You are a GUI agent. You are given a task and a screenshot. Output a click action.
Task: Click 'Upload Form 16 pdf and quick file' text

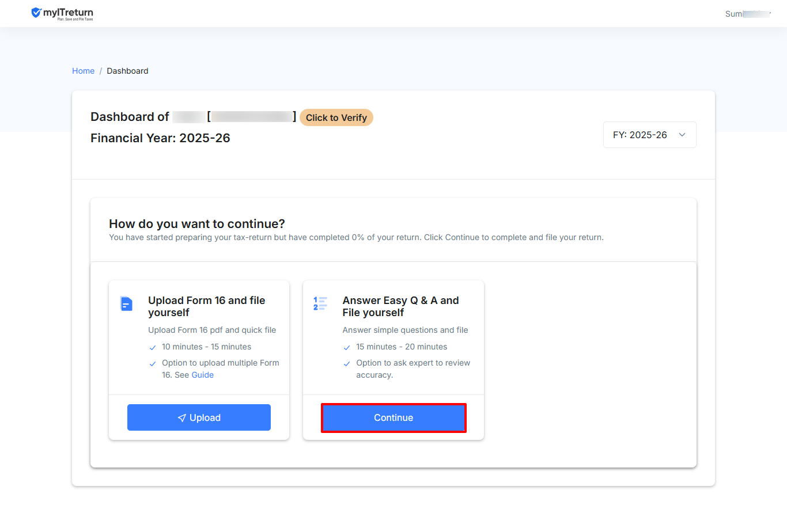click(x=212, y=330)
